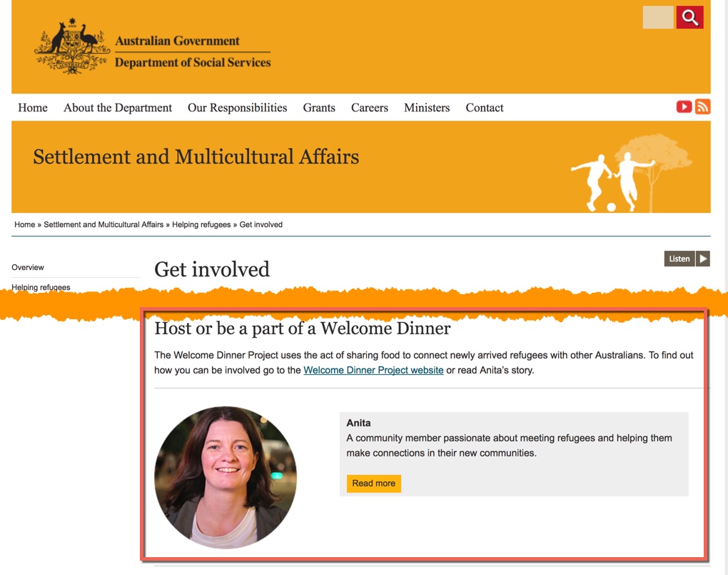Click the Read more button for Anita
Image resolution: width=728 pixels, height=575 pixels.
point(374,484)
